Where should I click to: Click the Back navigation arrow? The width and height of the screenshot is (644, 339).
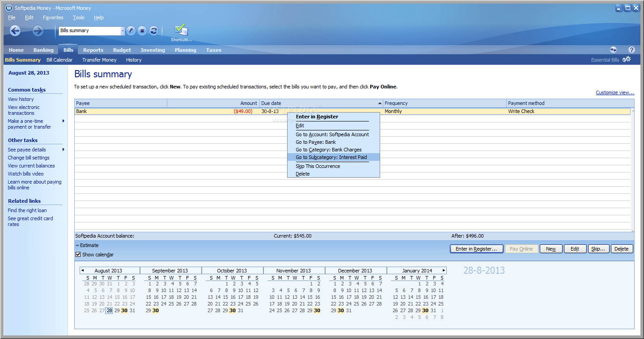[x=15, y=31]
